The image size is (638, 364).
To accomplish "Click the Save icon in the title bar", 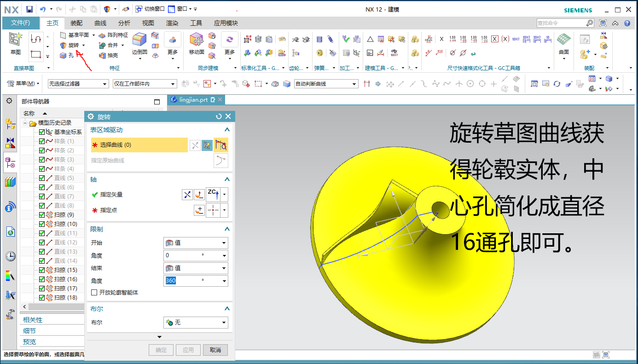I will point(29,9).
